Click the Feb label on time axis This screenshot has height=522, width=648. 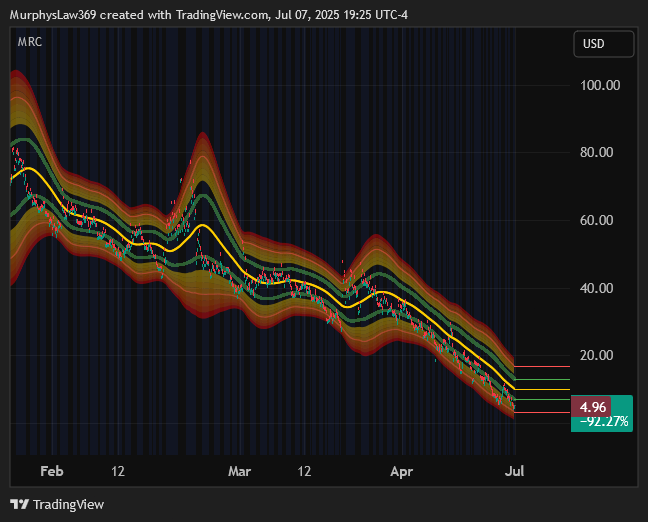pos(52,471)
